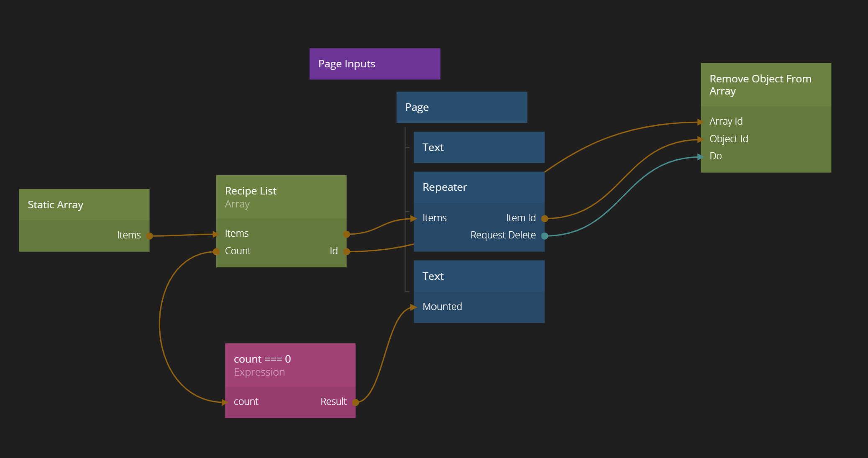Image resolution: width=868 pixels, height=458 pixels.
Task: Click the Mounted input label
Action: (x=442, y=307)
